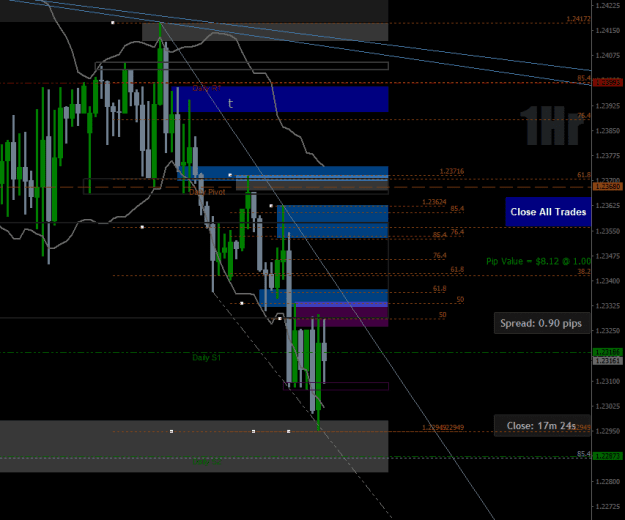Click the 1.2294922949 price text label
Image resolution: width=625 pixels, height=520 pixels.
[x=443, y=428]
